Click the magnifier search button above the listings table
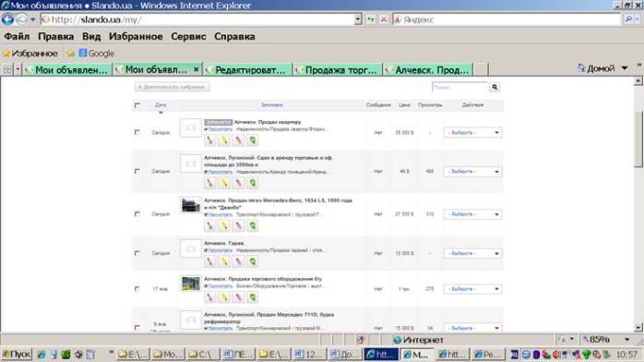644x362 pixels. pos(495,87)
